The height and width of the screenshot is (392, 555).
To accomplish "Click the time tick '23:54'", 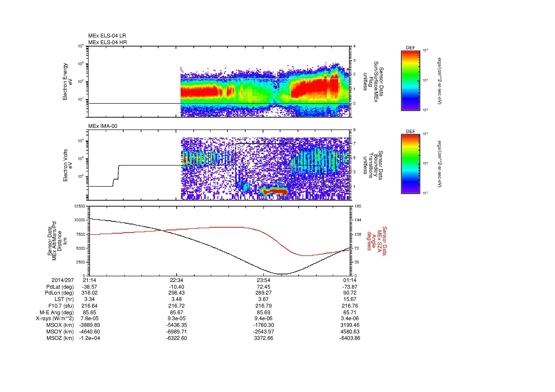I will 263,280.
